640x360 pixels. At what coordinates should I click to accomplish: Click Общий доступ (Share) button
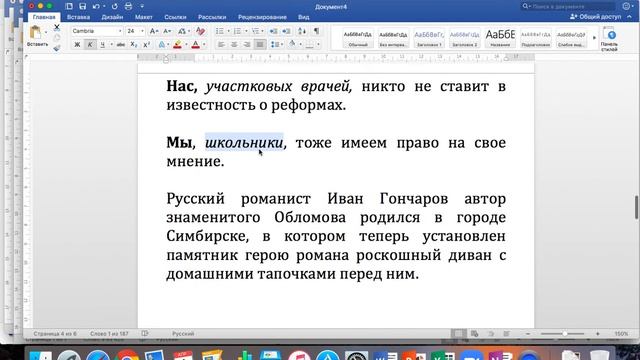tap(596, 17)
